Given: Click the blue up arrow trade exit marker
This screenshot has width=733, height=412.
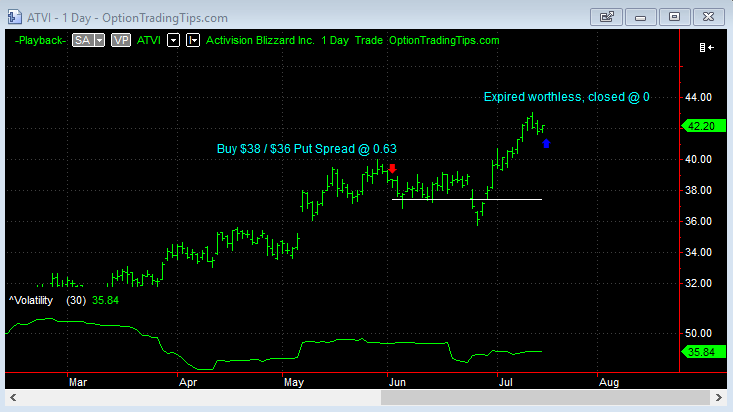Looking at the screenshot, I should [x=546, y=144].
